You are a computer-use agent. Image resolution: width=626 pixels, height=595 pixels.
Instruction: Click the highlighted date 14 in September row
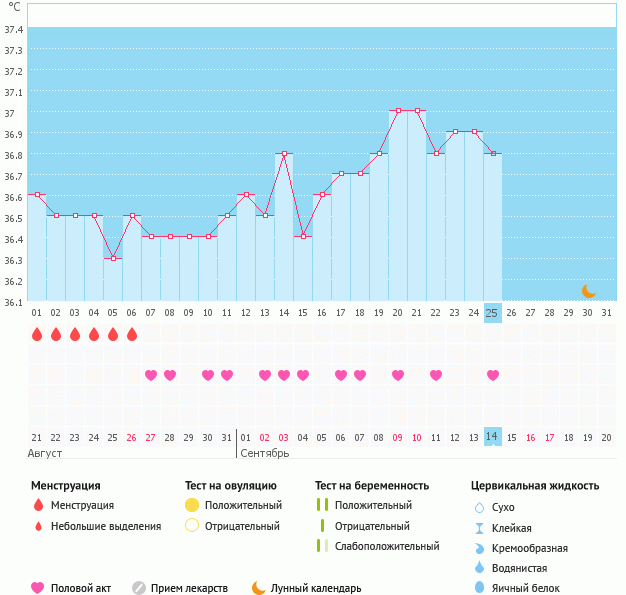click(492, 437)
